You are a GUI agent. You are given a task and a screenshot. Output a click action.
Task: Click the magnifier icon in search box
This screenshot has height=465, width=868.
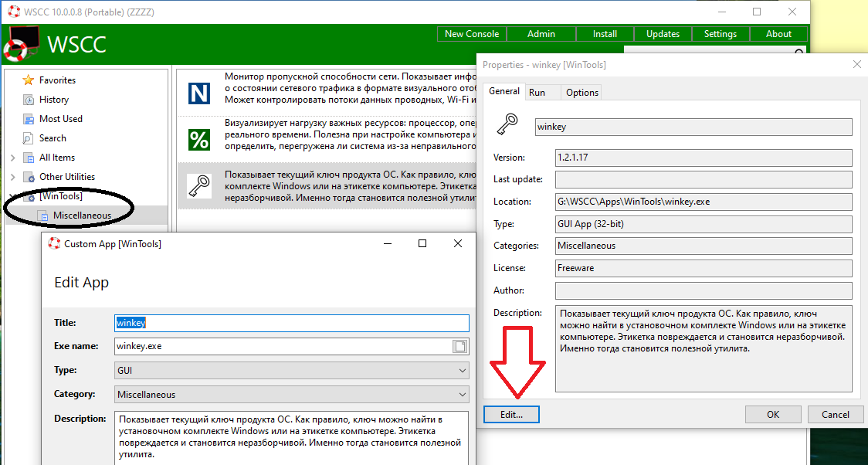[800, 53]
